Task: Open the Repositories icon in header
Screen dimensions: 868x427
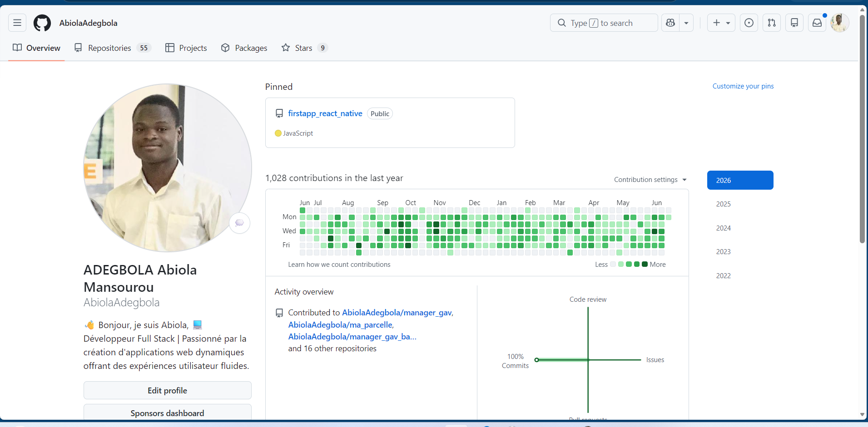Action: click(x=794, y=23)
